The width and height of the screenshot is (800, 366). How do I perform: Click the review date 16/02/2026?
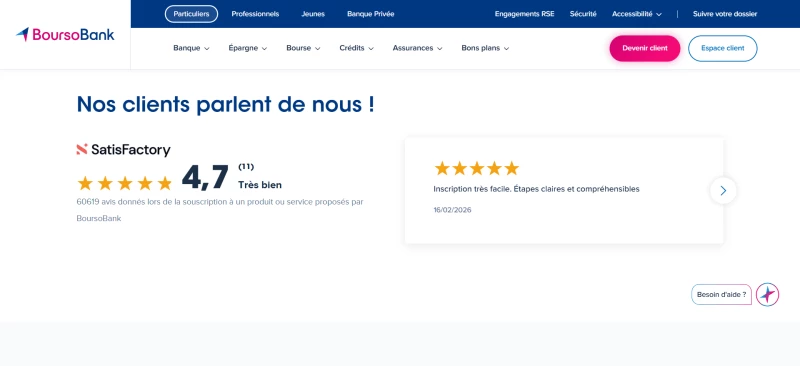click(x=452, y=210)
